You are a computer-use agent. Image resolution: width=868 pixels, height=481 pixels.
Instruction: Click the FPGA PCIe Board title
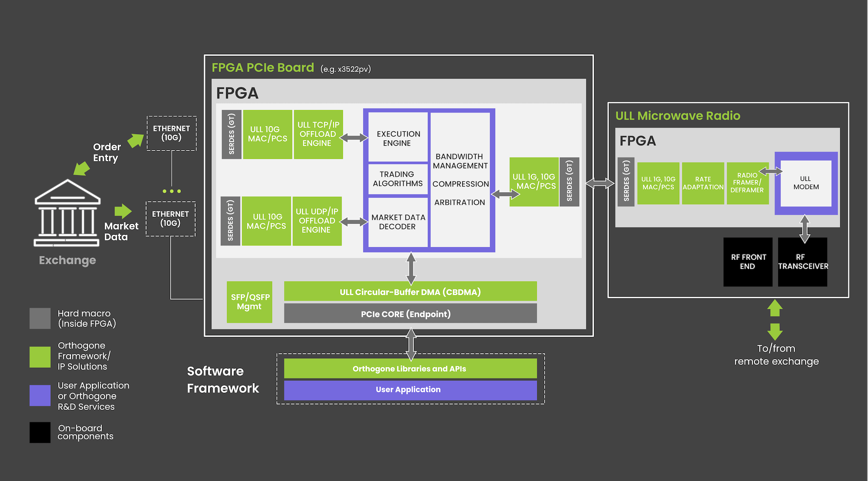263,68
